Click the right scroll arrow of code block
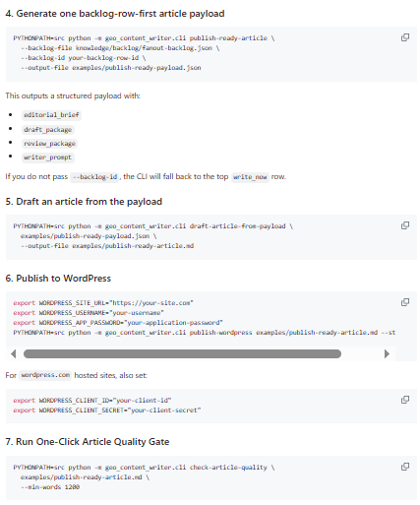This screenshot has width=420, height=505. click(387, 353)
